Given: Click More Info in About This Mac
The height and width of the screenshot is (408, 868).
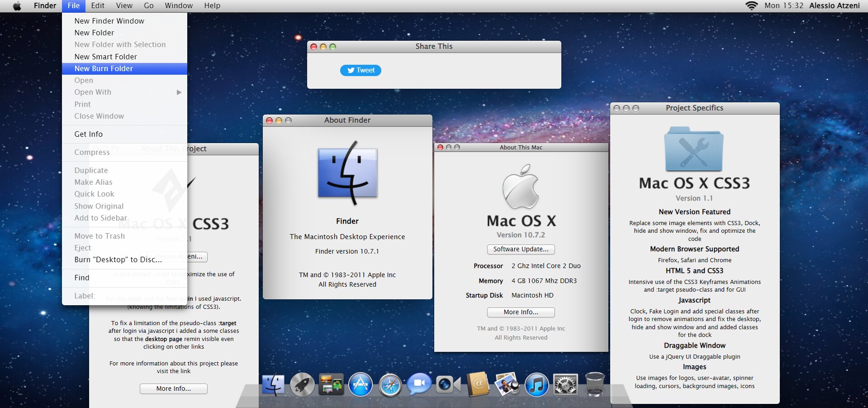Looking at the screenshot, I should click(x=521, y=312).
